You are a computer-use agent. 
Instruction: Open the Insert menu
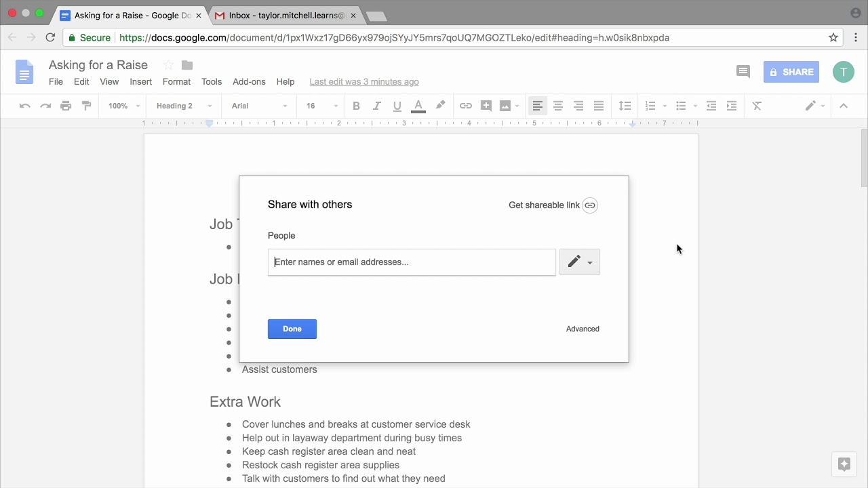[141, 81]
